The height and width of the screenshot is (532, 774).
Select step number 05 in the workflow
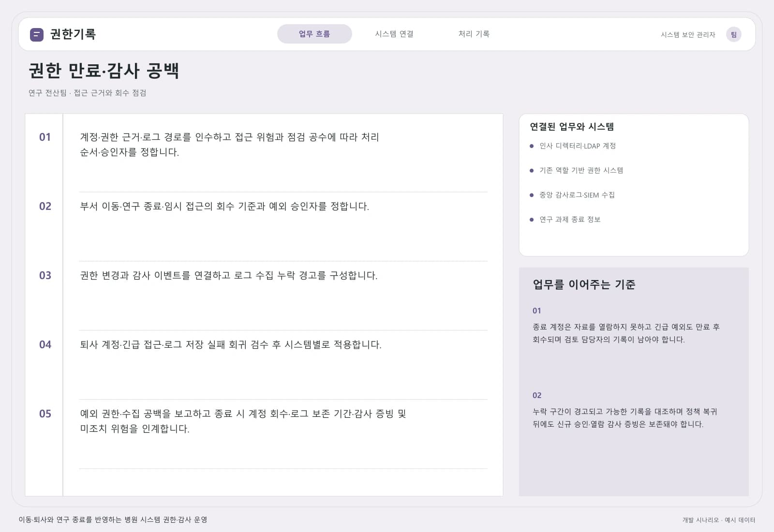pos(45,414)
